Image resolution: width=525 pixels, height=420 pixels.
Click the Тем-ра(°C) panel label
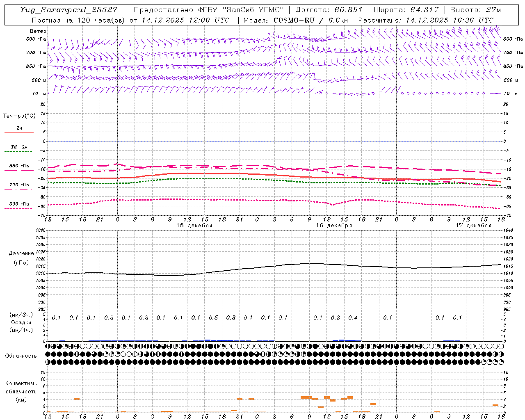[19, 116]
